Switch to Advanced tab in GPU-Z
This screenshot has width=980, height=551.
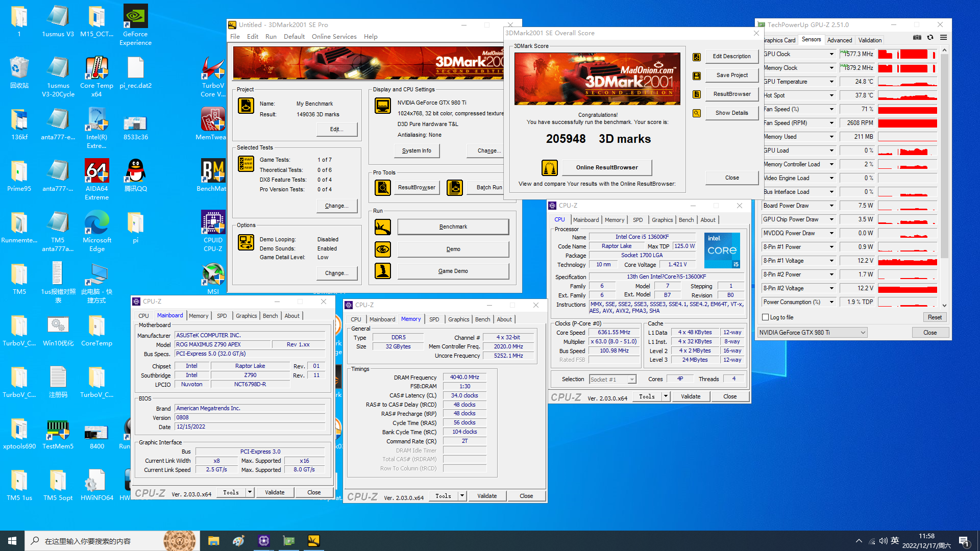point(840,40)
